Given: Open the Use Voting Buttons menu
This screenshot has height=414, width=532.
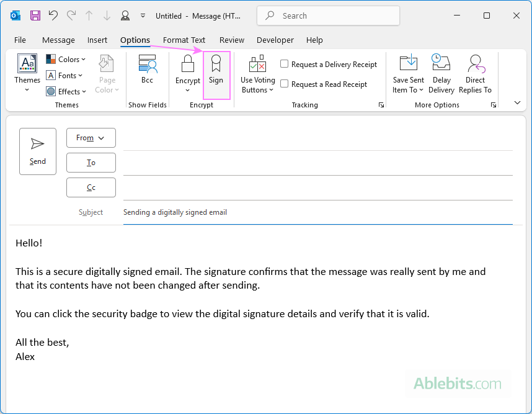Looking at the screenshot, I should (x=257, y=74).
